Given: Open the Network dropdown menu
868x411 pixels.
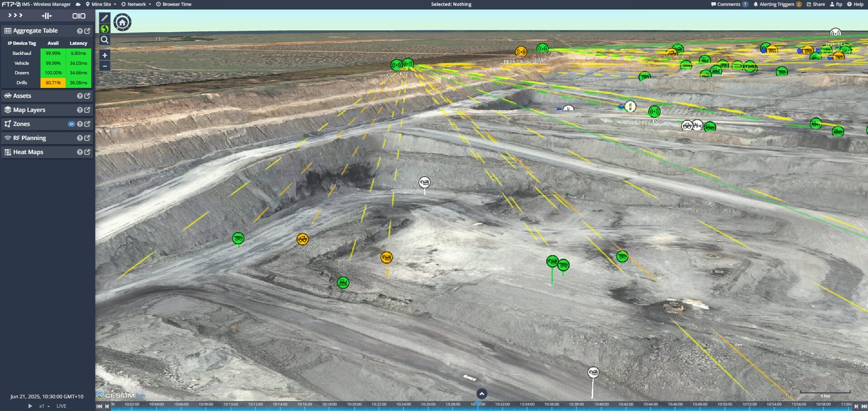Looking at the screenshot, I should [x=136, y=4].
